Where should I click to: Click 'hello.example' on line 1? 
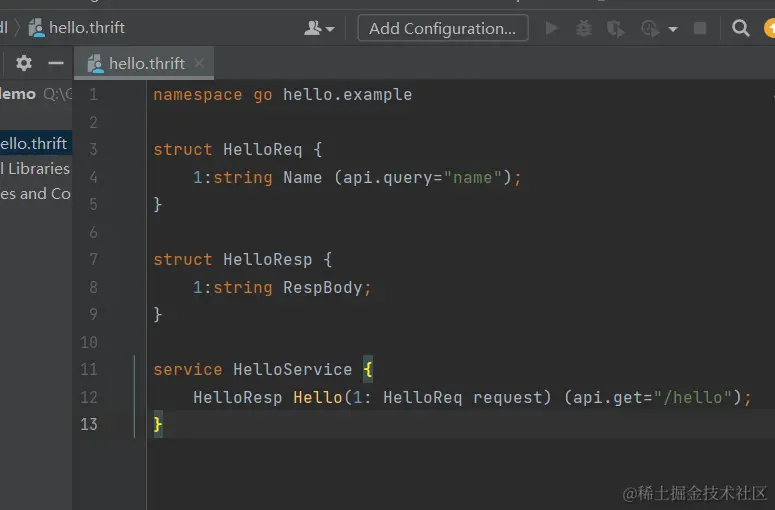347,94
